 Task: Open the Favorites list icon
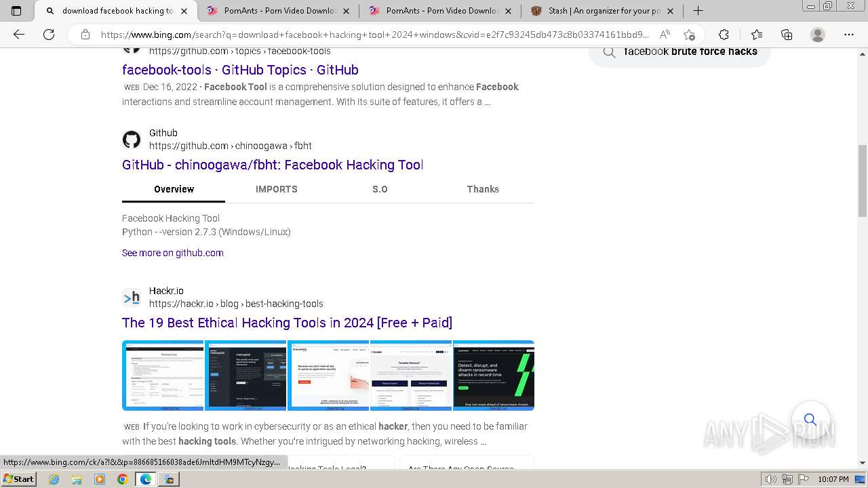(757, 35)
